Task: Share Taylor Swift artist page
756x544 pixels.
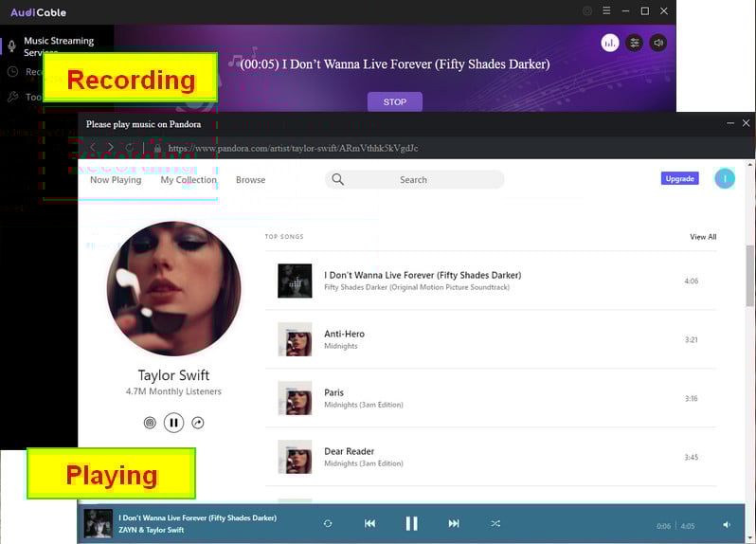Action: [x=198, y=423]
